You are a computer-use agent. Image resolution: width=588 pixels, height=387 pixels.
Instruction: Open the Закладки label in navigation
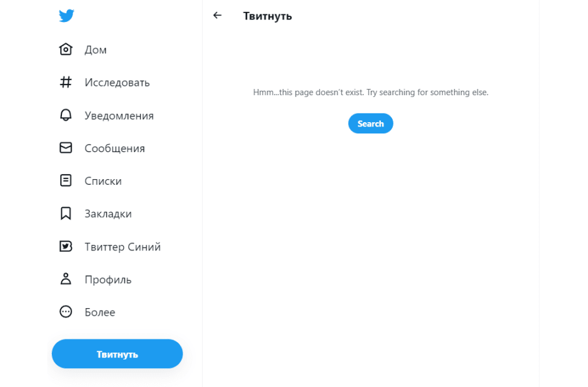(108, 214)
